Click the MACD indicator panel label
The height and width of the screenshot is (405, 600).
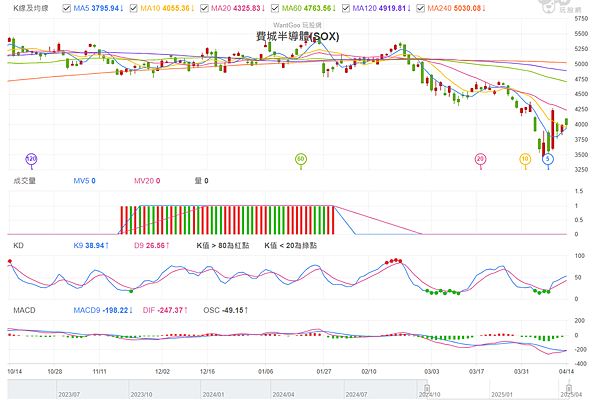pos(24,310)
